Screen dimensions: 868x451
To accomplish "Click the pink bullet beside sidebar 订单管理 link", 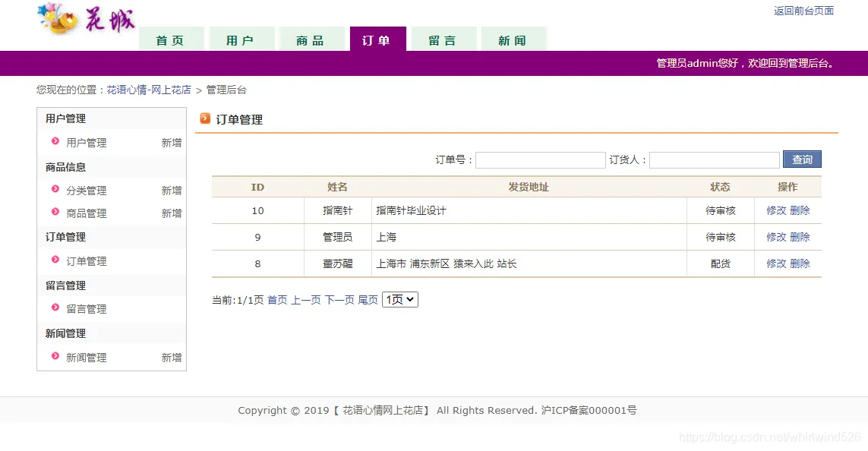I will pyautogui.click(x=55, y=260).
